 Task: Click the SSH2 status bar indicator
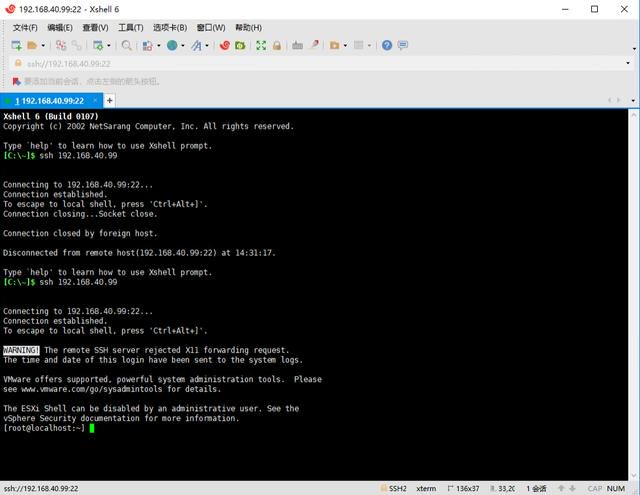point(394,488)
